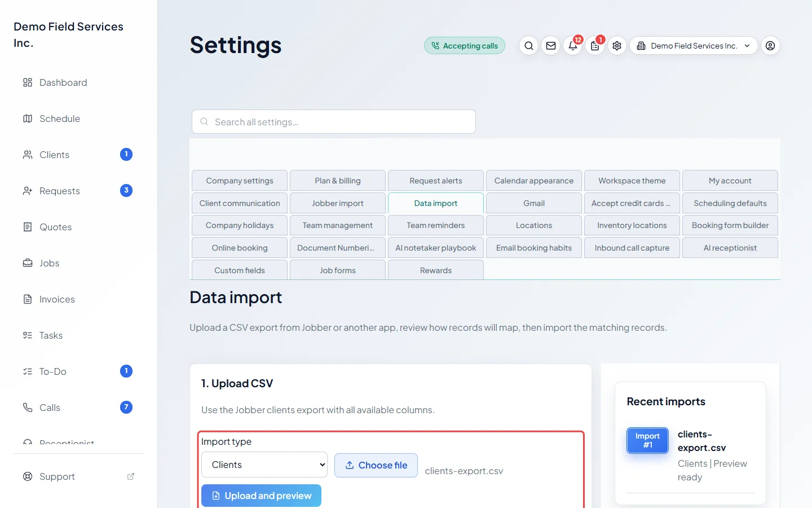This screenshot has width=812, height=508.
Task: Click the Requests icon in sidebar
Action: [x=28, y=191]
